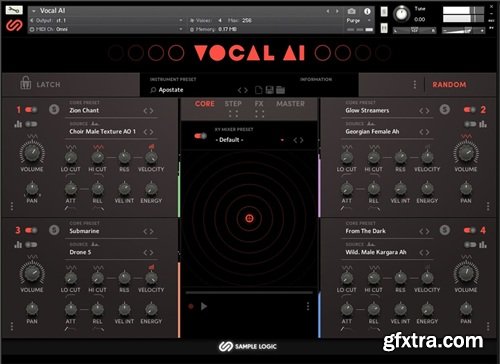This screenshot has width=500, height=364.
Task: Step Georgian Female Ah source arrows
Action: coord(424,132)
